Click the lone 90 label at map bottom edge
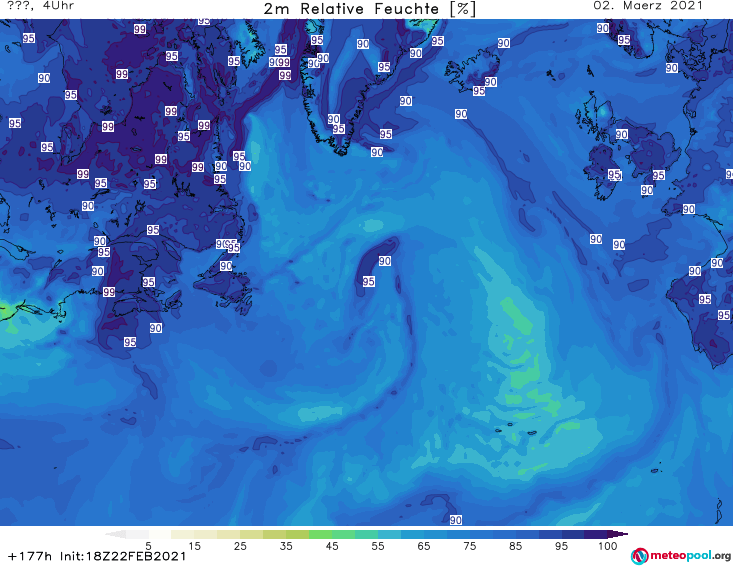Screen dimensions: 733x566 pyautogui.click(x=455, y=520)
